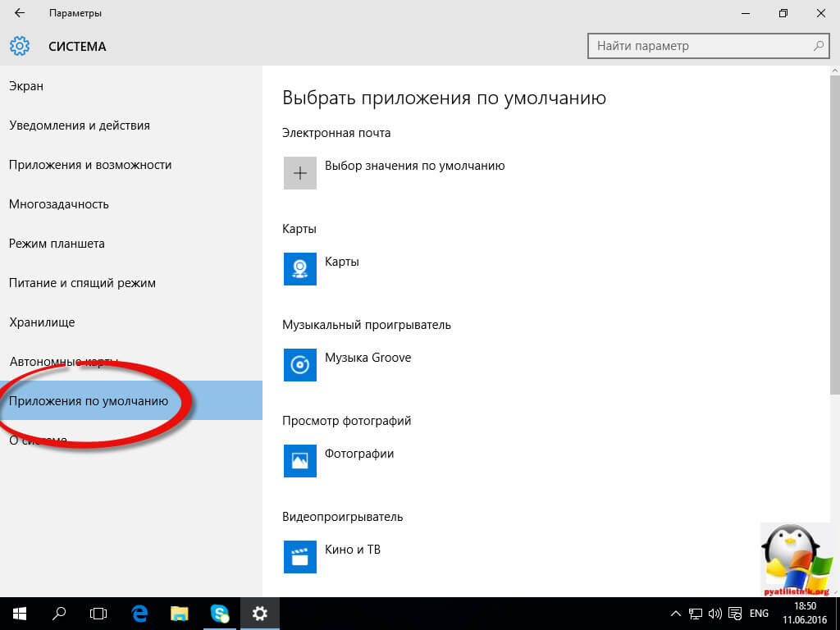Open File Explorer from the taskbar

180,613
